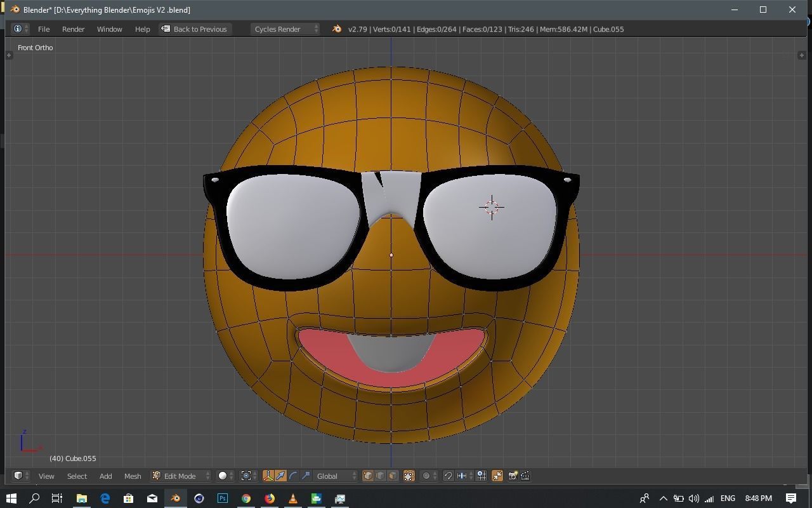This screenshot has width=812, height=508.
Task: Open the File menu
Action: 44,29
